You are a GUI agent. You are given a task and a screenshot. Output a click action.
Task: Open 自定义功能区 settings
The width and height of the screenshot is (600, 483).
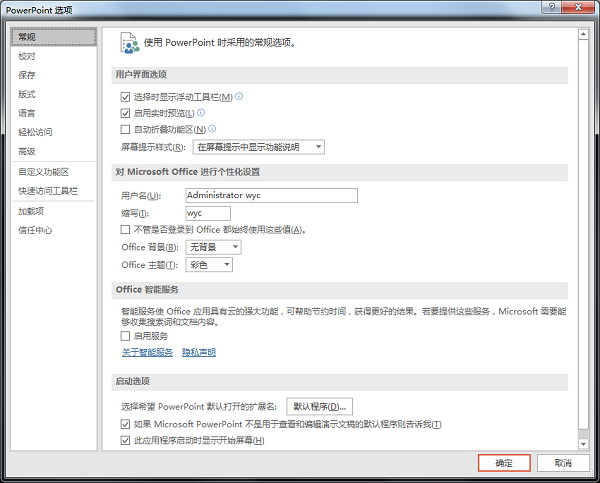click(54, 172)
